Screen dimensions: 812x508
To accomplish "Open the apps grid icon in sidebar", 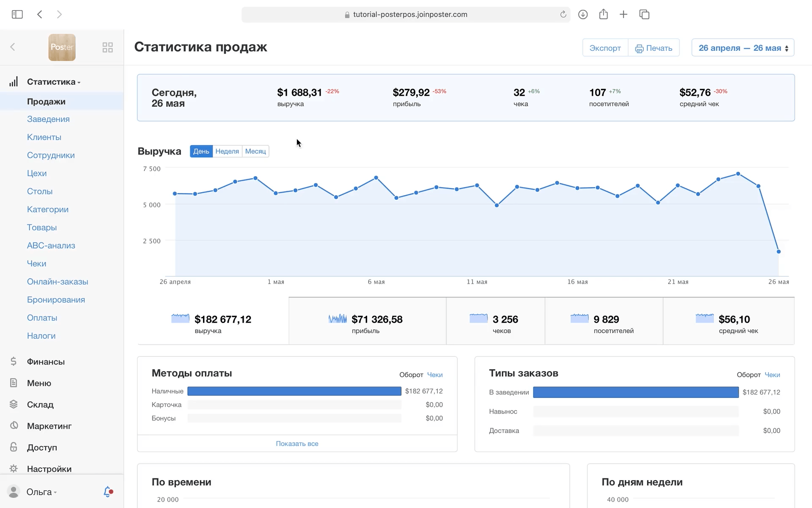I will coord(107,47).
